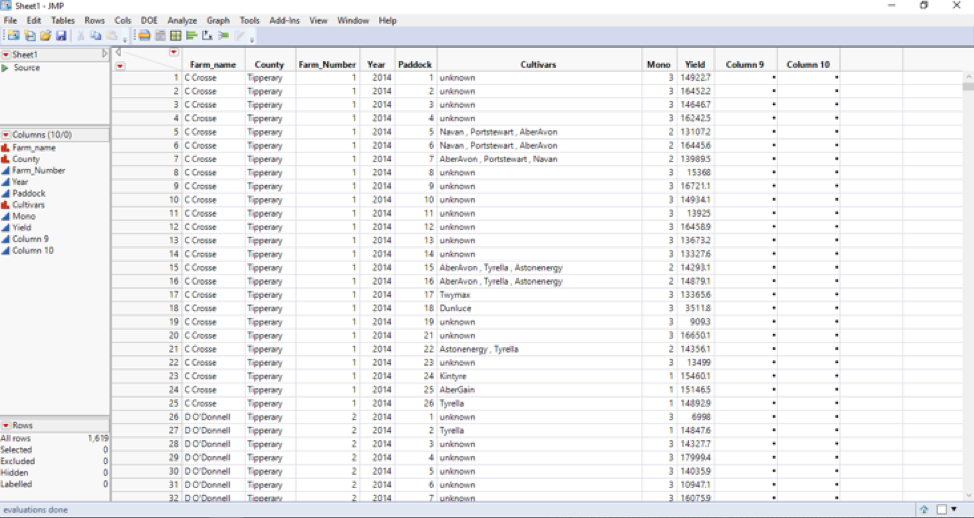The width and height of the screenshot is (974, 518).
Task: Collapse the table panels with the header arrow
Action: (104, 54)
